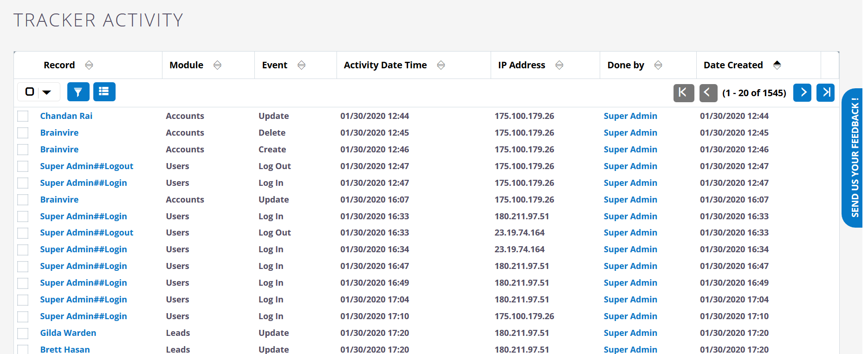Open the Gilda Warden lead record

(x=68, y=333)
